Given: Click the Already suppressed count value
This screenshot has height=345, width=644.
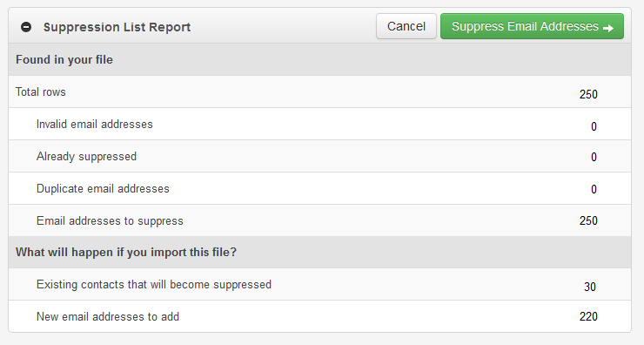Looking at the screenshot, I should [594, 157].
